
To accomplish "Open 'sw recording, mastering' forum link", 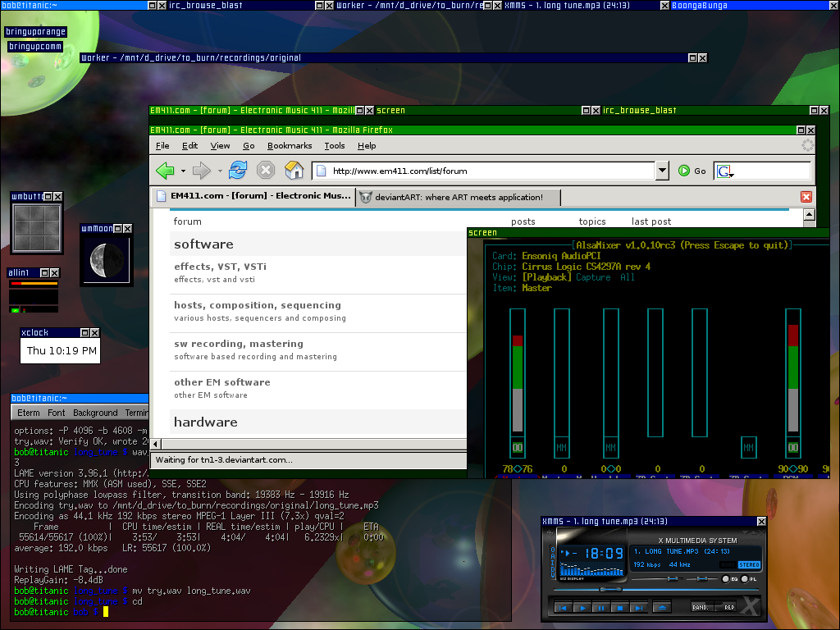I will pyautogui.click(x=239, y=344).
